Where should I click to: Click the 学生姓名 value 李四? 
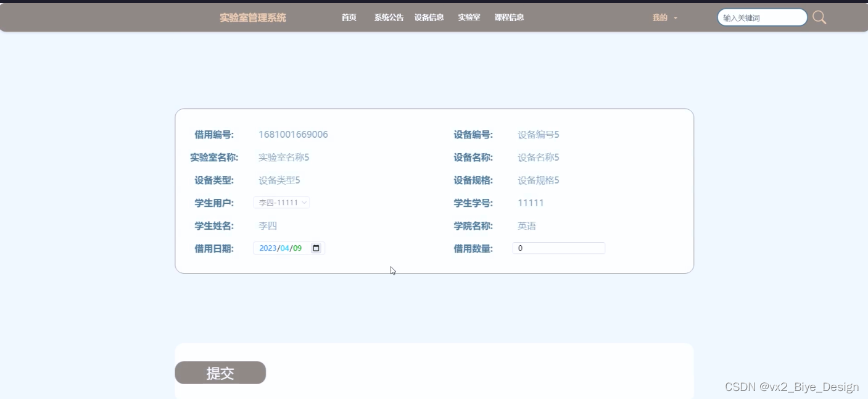pyautogui.click(x=268, y=226)
